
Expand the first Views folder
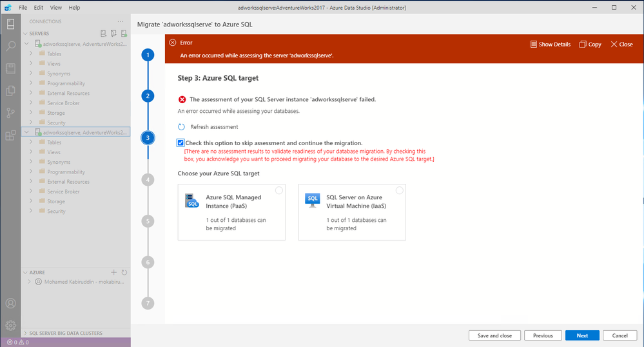pos(31,63)
